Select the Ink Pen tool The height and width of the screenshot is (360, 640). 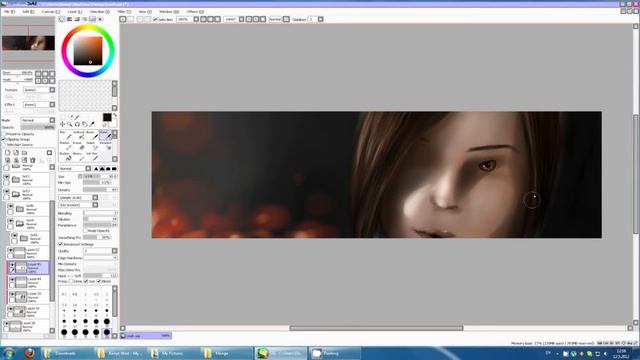point(92,156)
